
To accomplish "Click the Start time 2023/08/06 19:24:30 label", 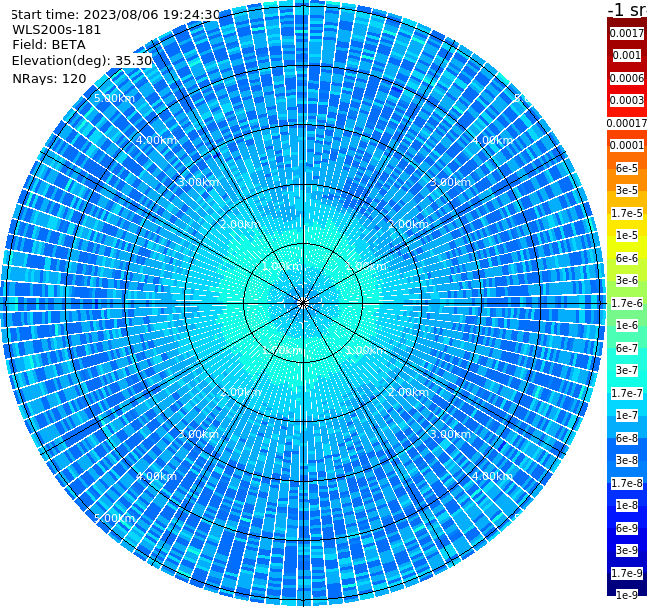I will pyautogui.click(x=115, y=15).
